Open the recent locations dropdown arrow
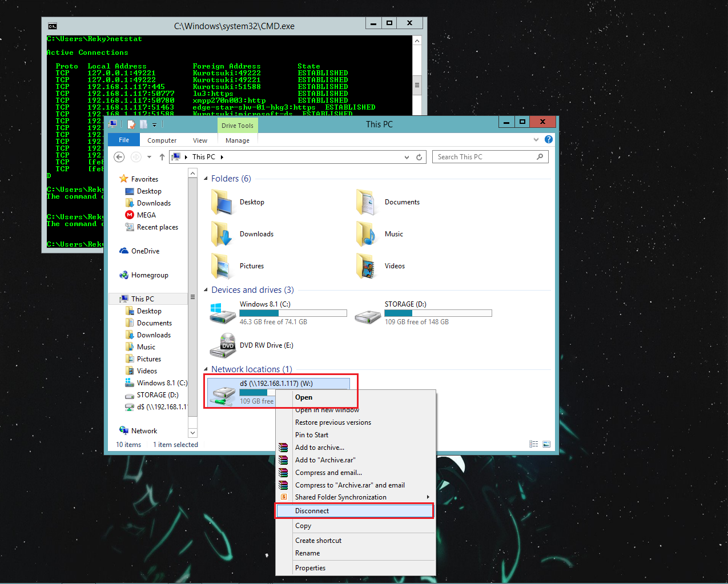The image size is (728, 584). click(149, 157)
